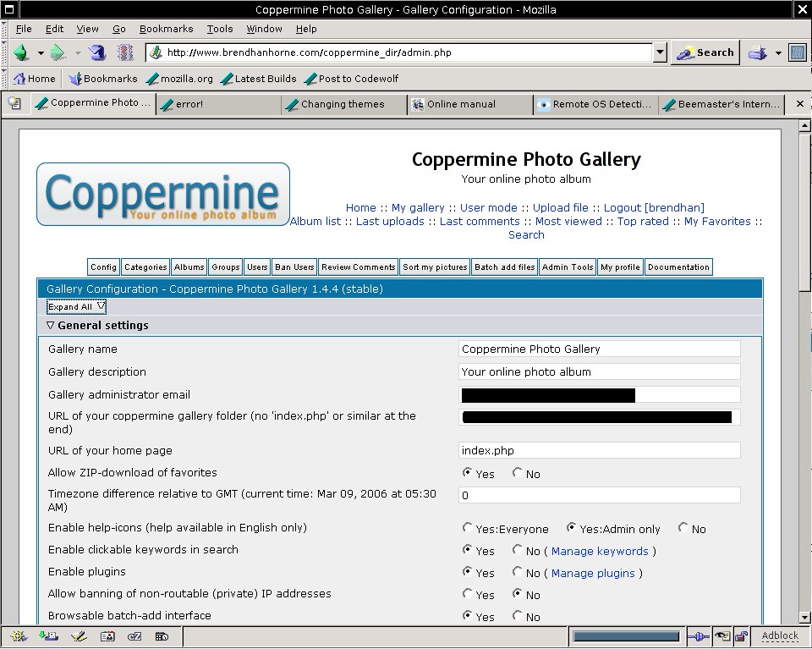Image resolution: width=812 pixels, height=649 pixels.
Task: Click the online/offline plug status icon
Action: (x=698, y=636)
